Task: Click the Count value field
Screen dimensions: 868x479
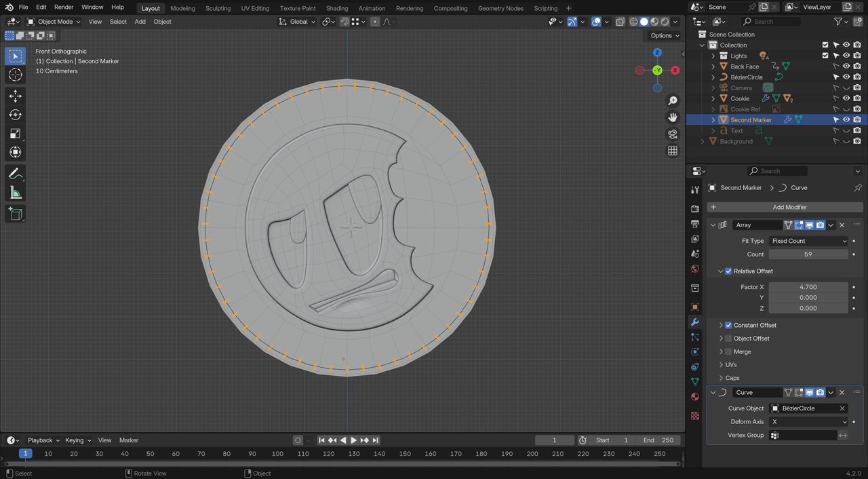Action: (x=808, y=254)
